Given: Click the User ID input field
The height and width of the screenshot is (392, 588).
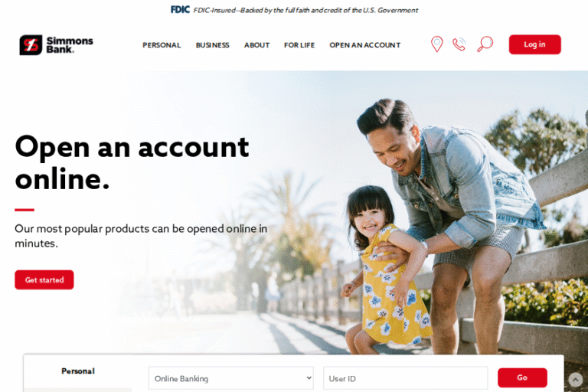Looking at the screenshot, I should (405, 378).
